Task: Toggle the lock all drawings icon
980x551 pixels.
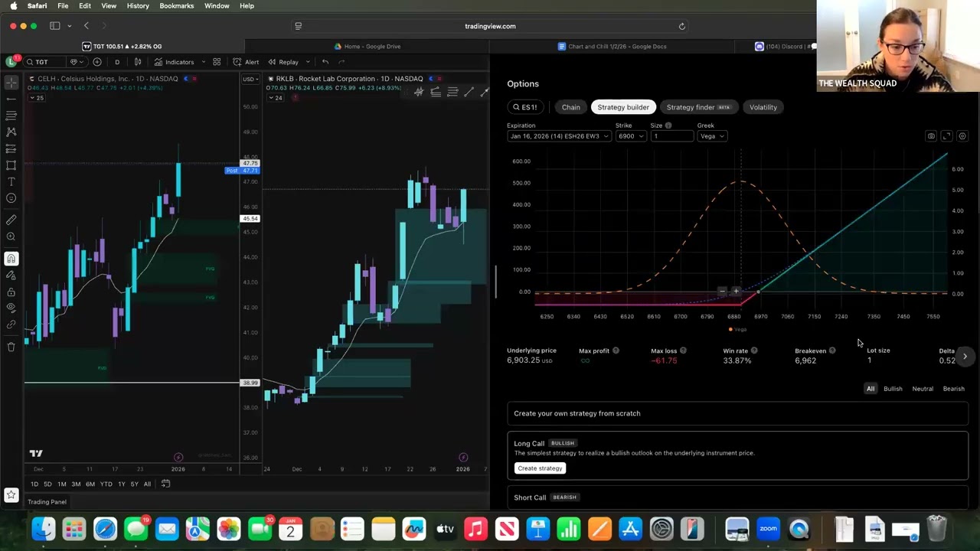Action: [11, 292]
